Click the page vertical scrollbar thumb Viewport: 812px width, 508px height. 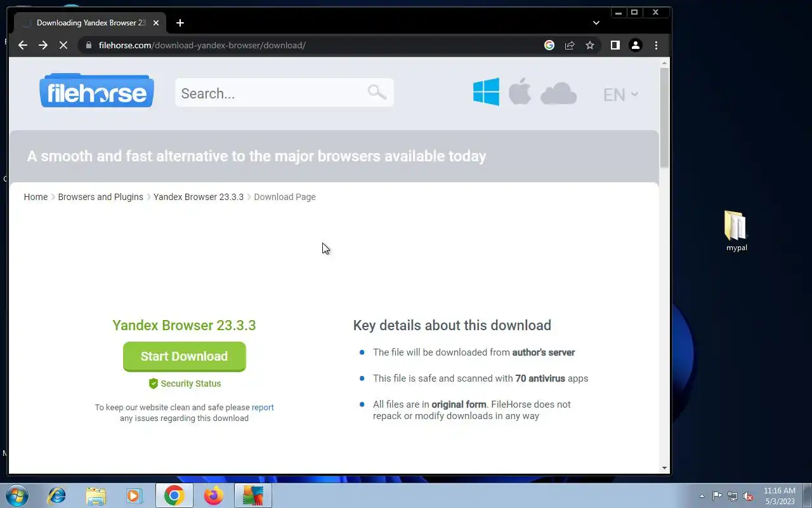click(x=664, y=117)
